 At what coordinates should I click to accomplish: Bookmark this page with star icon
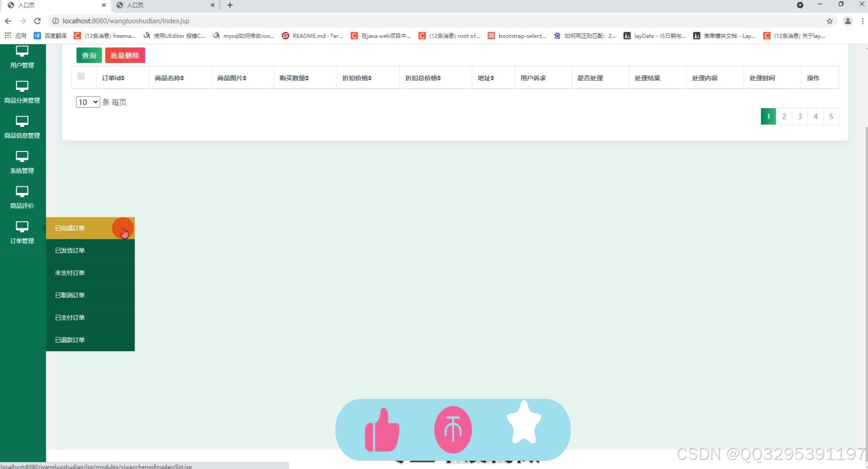[829, 21]
